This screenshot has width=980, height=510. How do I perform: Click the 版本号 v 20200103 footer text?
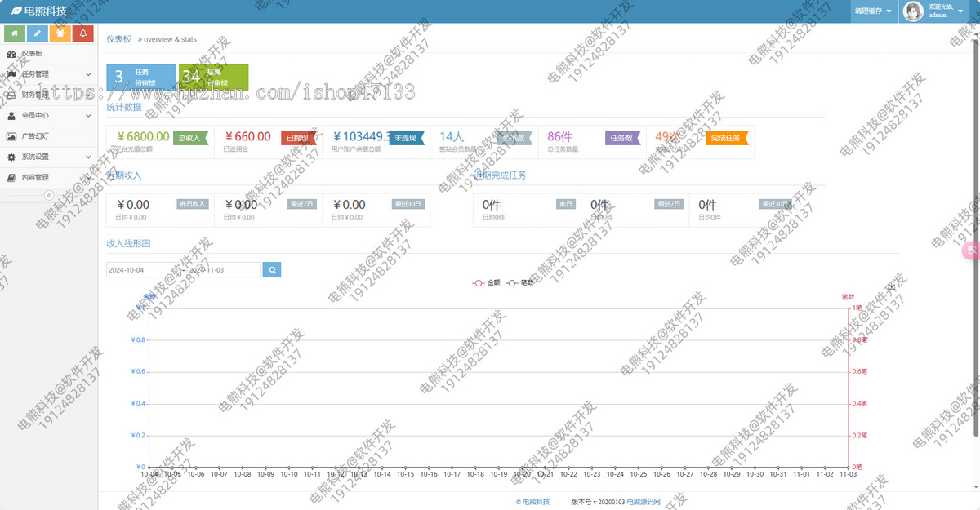pos(597,501)
